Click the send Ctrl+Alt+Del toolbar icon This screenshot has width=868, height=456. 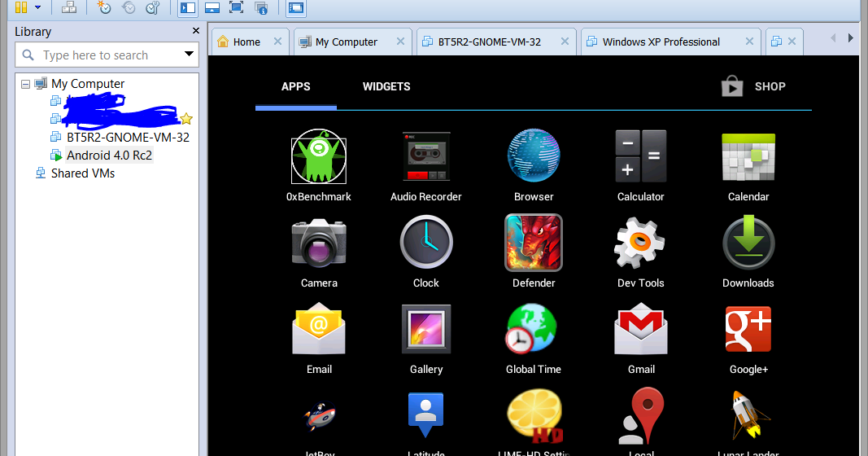pyautogui.click(x=68, y=8)
